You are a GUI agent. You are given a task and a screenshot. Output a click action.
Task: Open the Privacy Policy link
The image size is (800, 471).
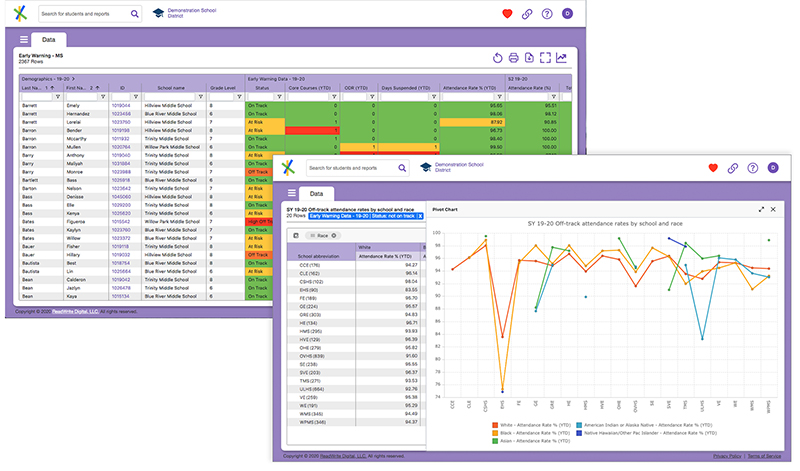(728, 456)
